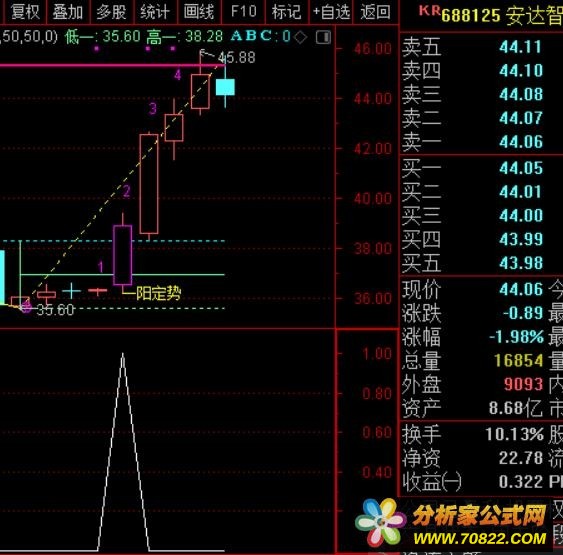The height and width of the screenshot is (555, 563).
Task: Click 买三 price 44.00
Action: tap(521, 215)
